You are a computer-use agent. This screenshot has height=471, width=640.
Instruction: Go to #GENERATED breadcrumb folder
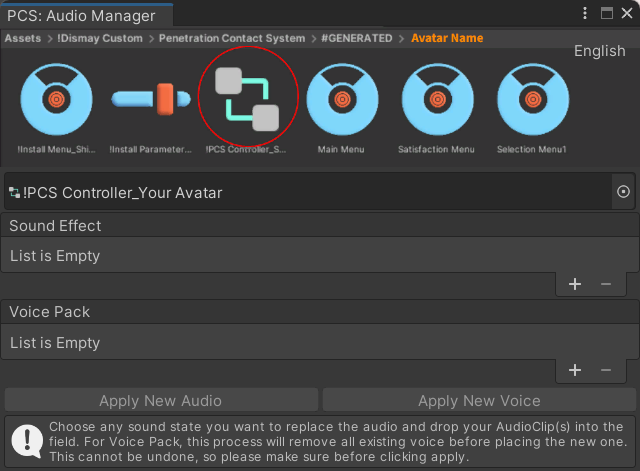(x=356, y=38)
